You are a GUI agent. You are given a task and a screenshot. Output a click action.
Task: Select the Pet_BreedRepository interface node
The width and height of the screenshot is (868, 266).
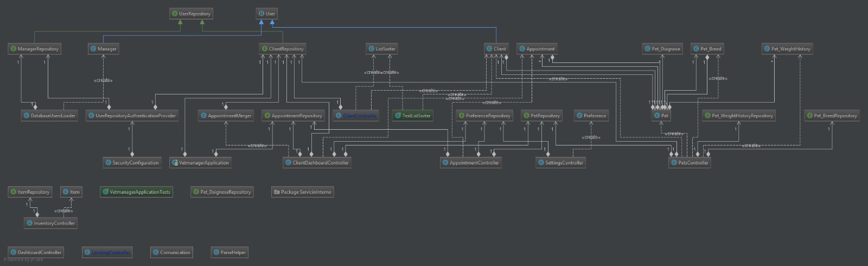coord(832,116)
